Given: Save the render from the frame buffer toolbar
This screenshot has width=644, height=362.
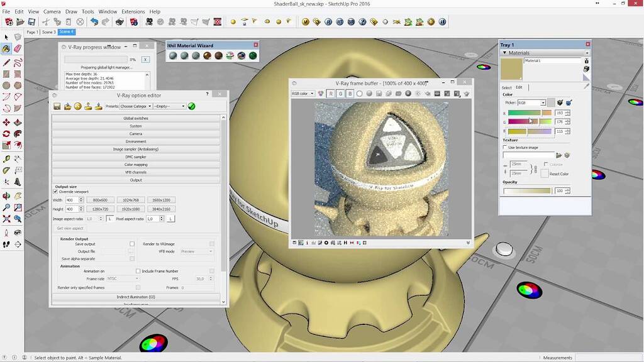Looking at the screenshot, I should pos(378,94).
